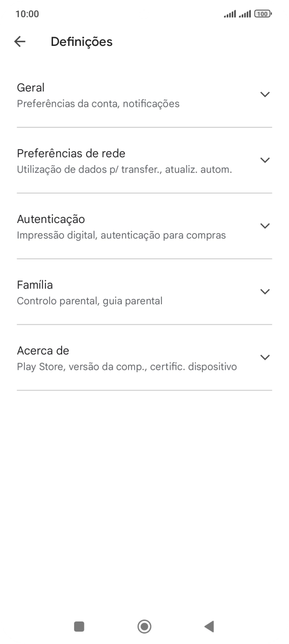Tap the Utilização de dados subtitle
The width and height of the screenshot is (289, 644).
pos(124,169)
